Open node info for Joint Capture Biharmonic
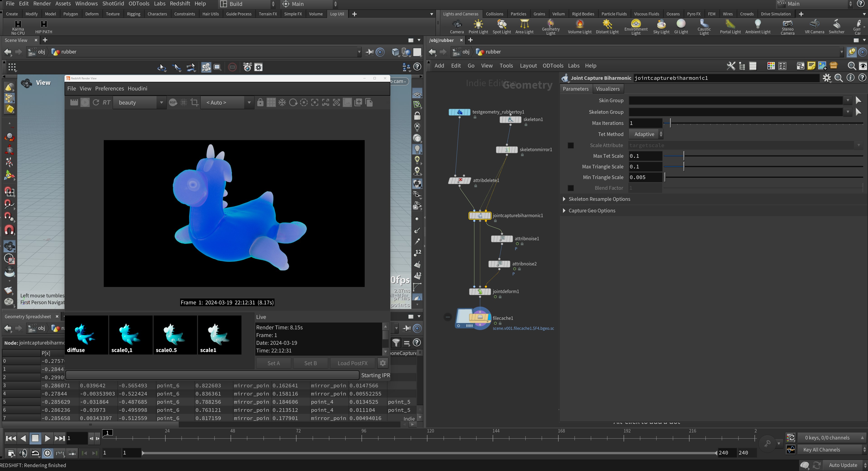 851,78
